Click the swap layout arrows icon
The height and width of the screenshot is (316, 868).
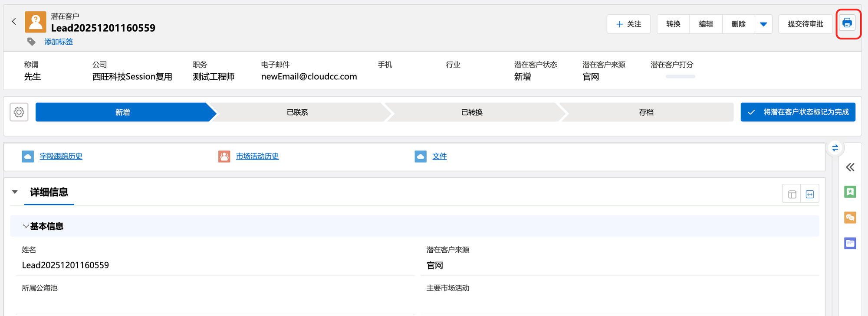(x=835, y=148)
